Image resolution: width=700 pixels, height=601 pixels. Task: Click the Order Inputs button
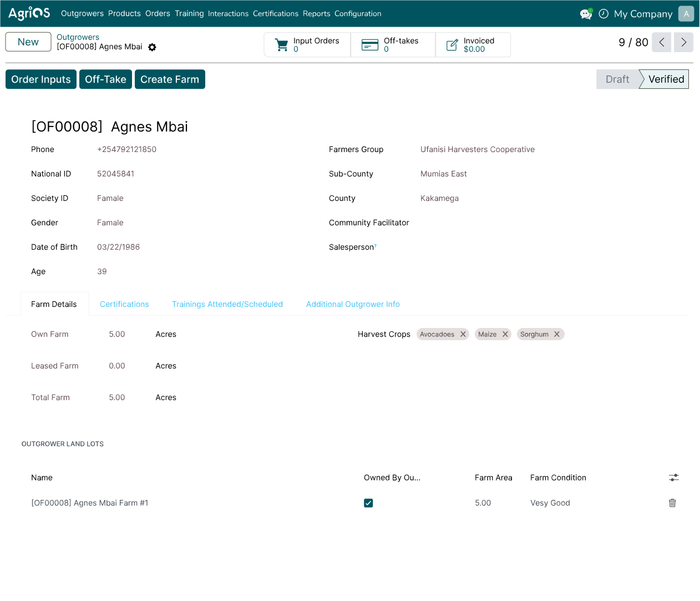pyautogui.click(x=41, y=79)
